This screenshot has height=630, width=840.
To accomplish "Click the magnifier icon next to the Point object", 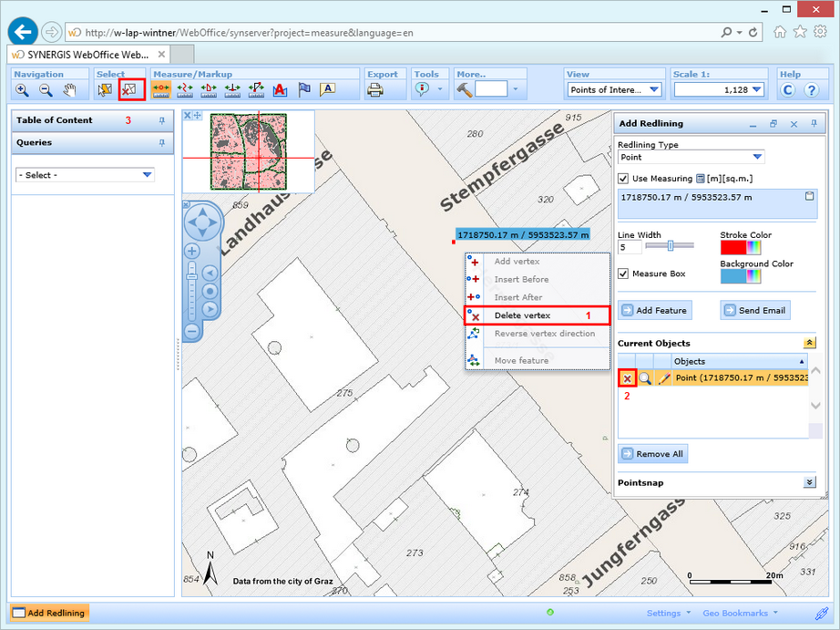I will (x=645, y=377).
